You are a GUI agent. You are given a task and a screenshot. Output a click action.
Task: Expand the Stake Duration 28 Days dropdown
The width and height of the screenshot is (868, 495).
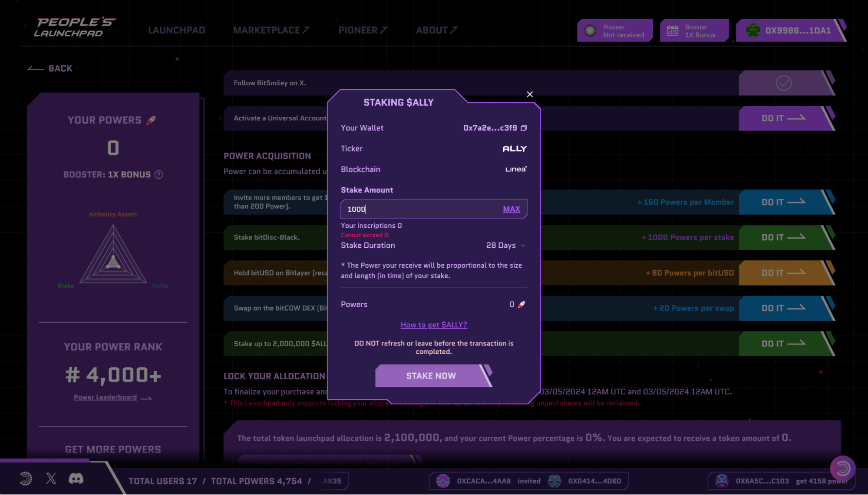tap(505, 245)
